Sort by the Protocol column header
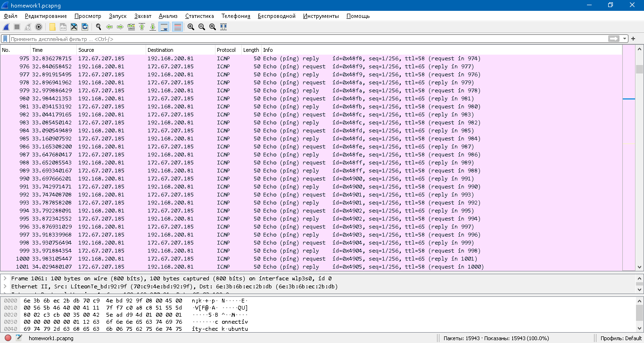Screen dimensions: 644x343 pyautogui.click(x=228, y=50)
